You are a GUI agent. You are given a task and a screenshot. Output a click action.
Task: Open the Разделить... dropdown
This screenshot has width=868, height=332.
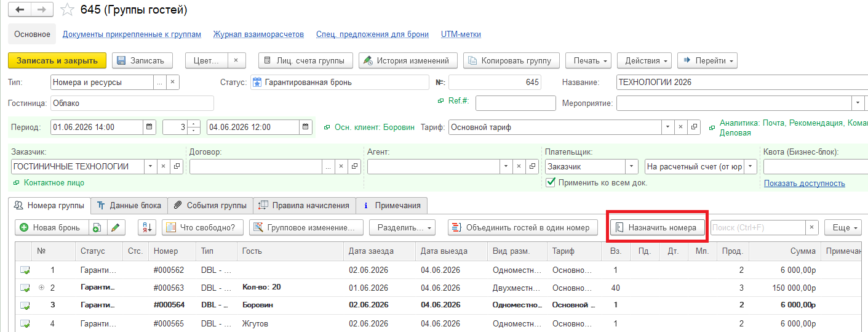(402, 227)
